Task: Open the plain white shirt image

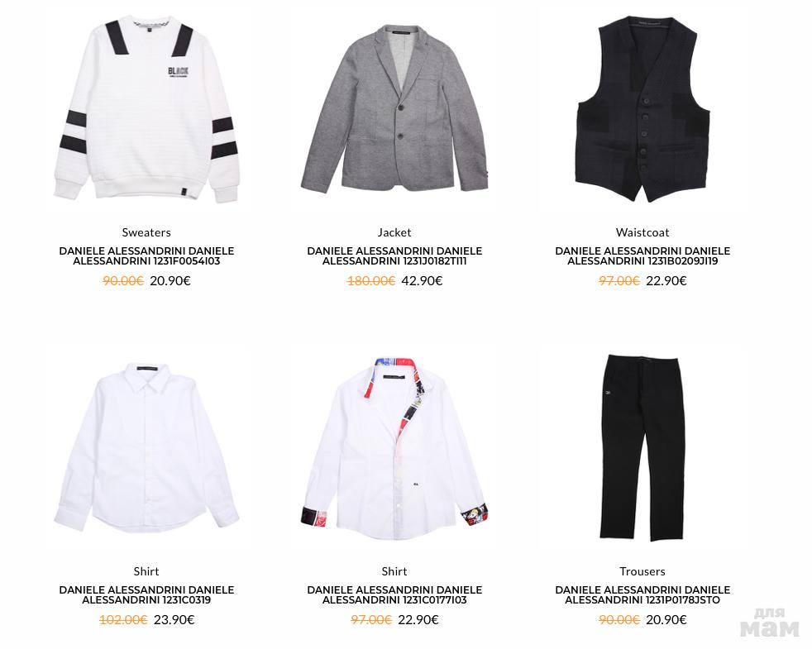Action: [x=146, y=447]
